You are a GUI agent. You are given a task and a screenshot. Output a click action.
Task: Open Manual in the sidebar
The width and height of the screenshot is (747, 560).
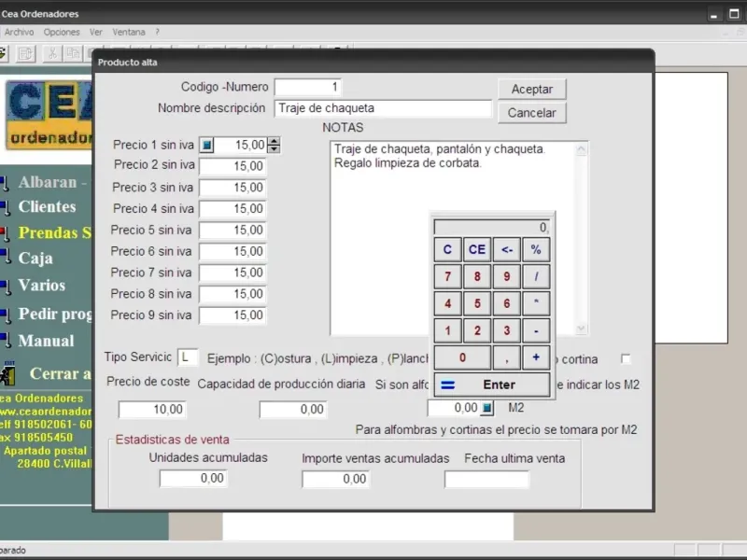46,341
